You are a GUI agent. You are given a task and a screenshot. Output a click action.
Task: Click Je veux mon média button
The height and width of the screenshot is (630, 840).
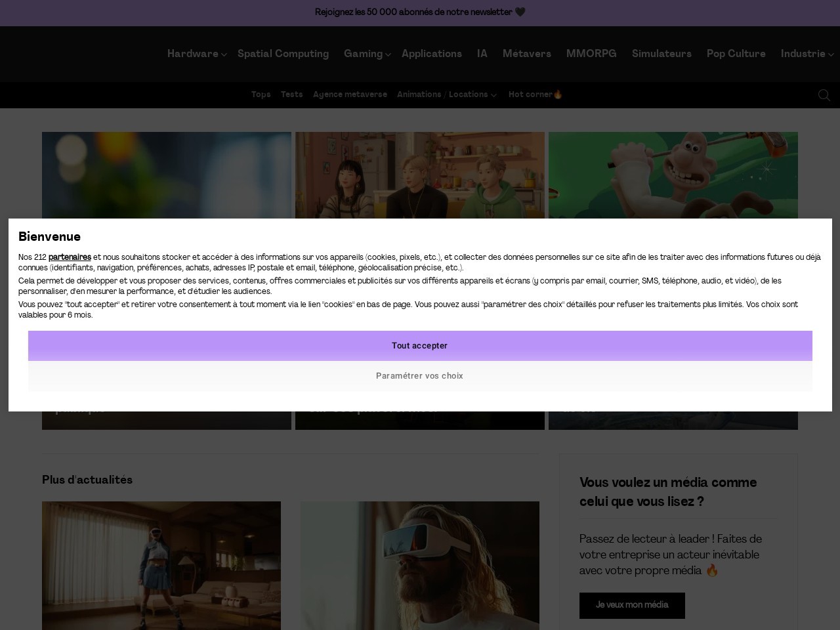pos(632,605)
